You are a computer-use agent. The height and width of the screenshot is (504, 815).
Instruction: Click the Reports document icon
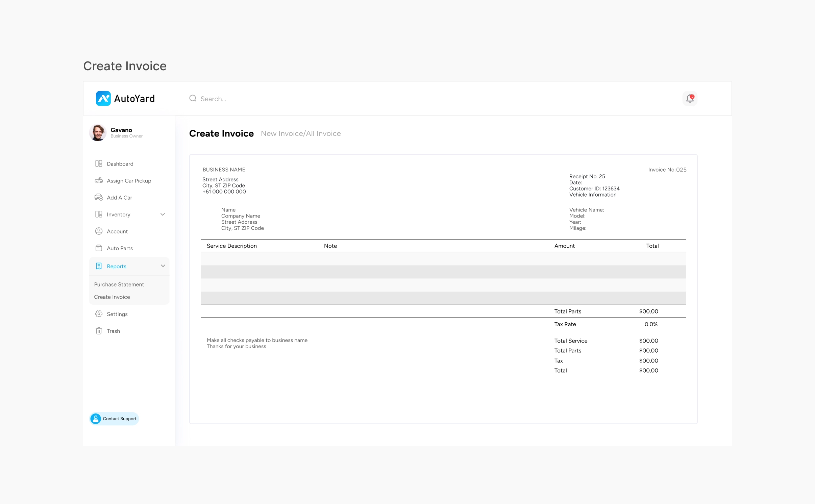point(99,266)
